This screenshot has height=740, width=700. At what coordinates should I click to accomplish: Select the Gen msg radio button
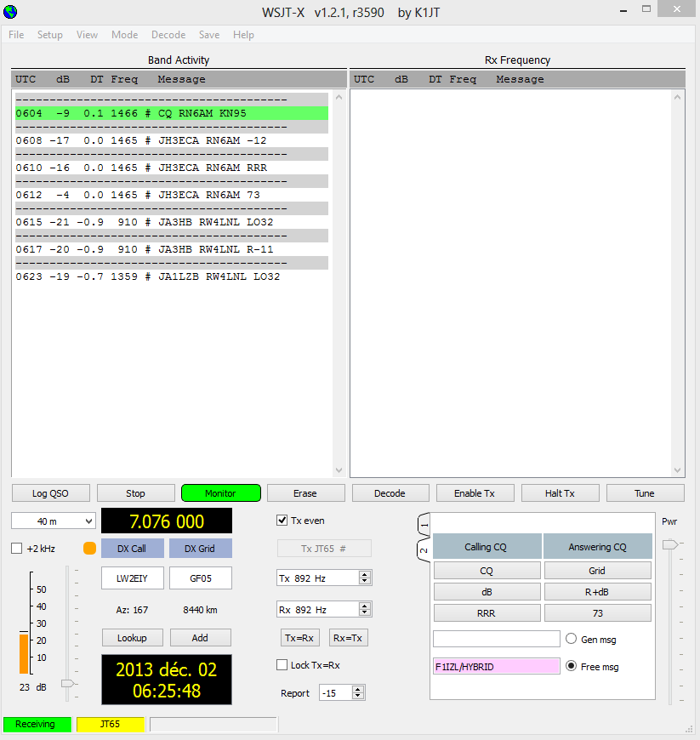[x=571, y=639]
